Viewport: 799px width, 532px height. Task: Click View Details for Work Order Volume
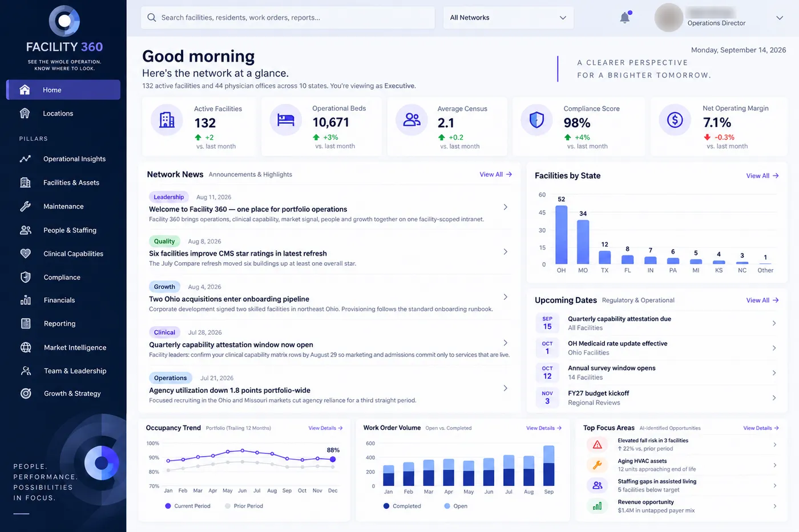pos(543,428)
